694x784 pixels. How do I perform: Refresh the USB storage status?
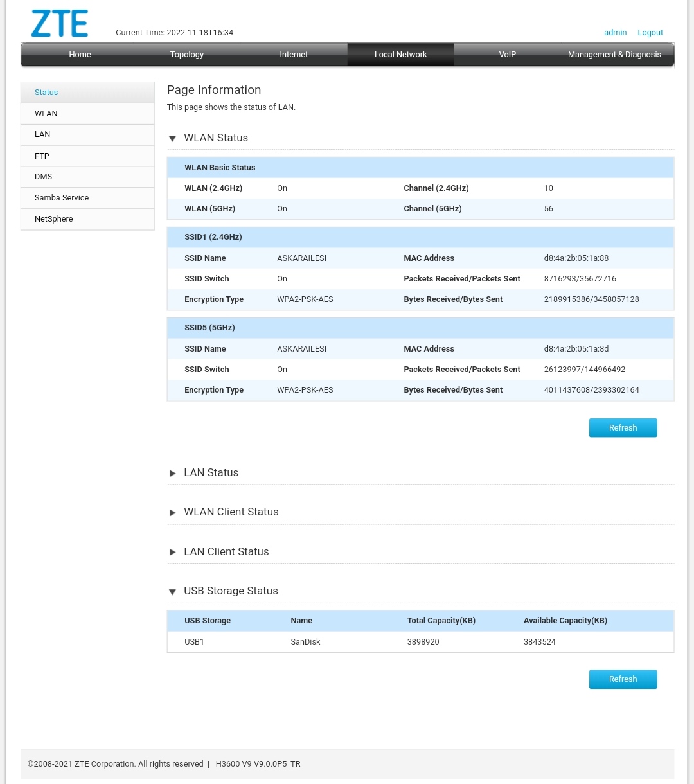pos(623,679)
